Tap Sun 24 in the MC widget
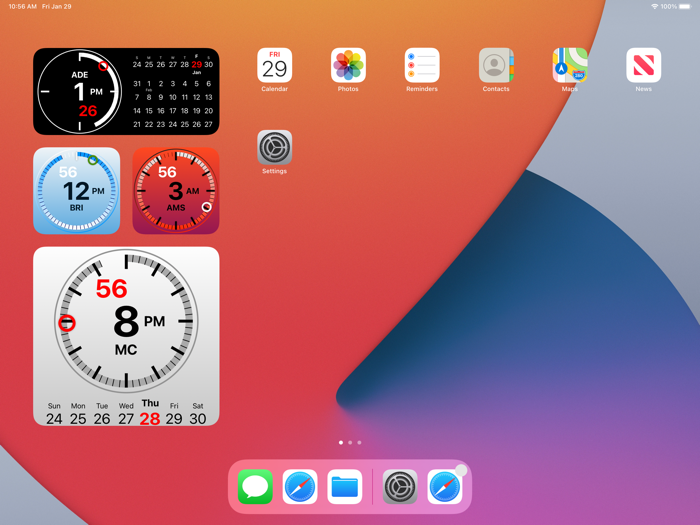This screenshot has width=700, height=525. [x=54, y=414]
